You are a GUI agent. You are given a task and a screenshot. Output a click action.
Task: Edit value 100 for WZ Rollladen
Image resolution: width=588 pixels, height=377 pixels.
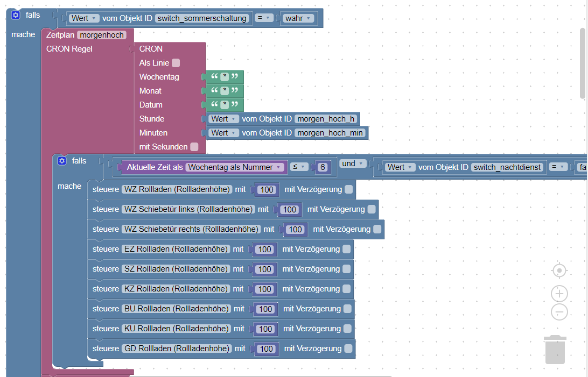point(267,190)
